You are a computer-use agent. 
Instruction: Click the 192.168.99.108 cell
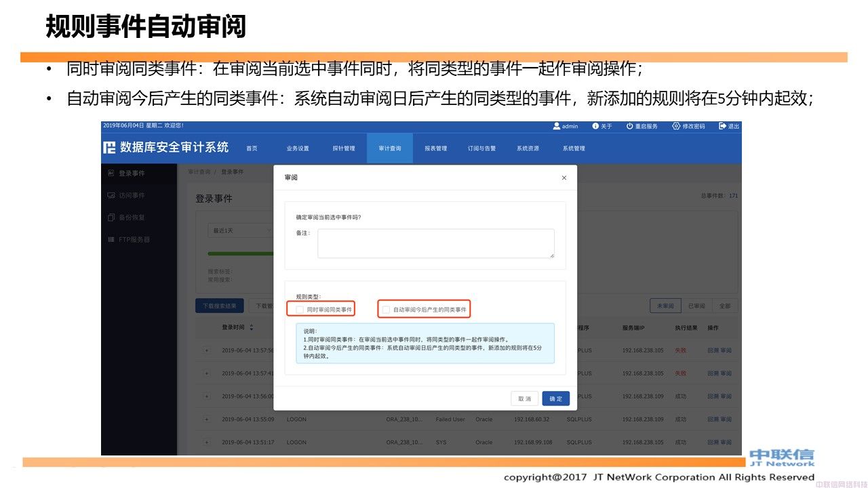click(534, 443)
